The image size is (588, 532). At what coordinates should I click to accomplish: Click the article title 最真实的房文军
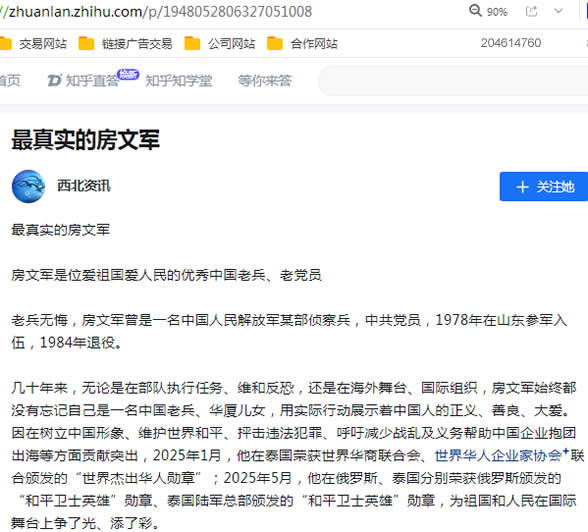coord(86,140)
